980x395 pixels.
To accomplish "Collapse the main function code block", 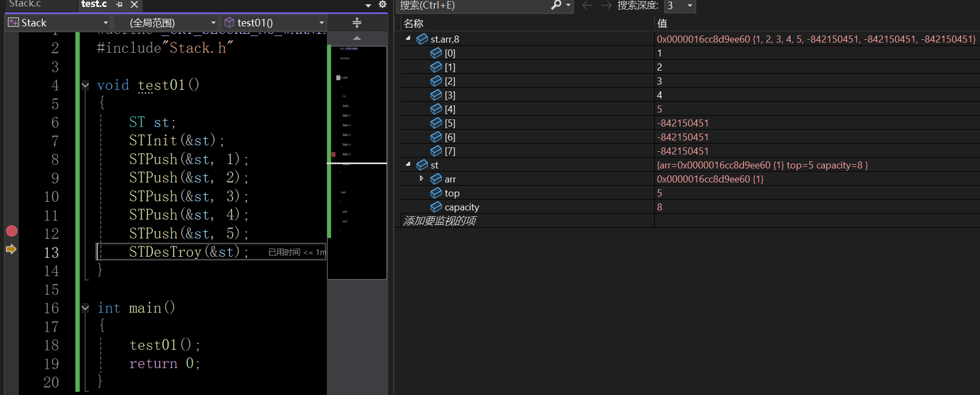I will point(85,308).
